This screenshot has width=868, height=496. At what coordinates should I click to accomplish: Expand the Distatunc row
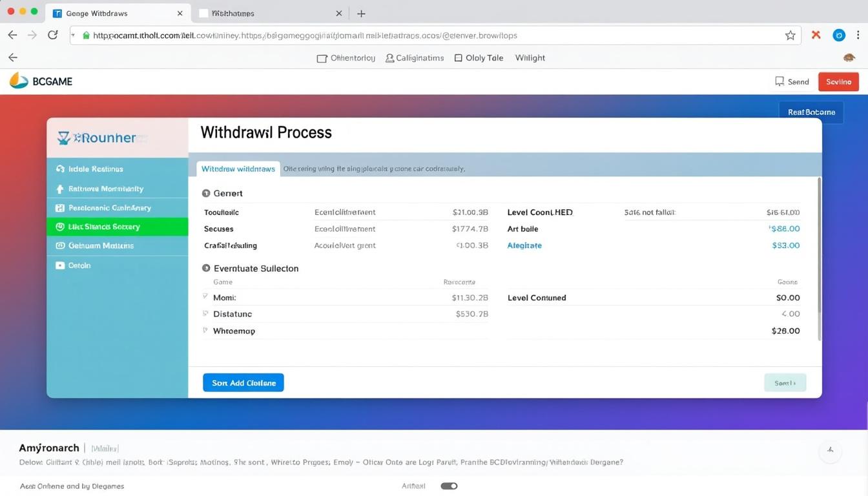(x=205, y=314)
